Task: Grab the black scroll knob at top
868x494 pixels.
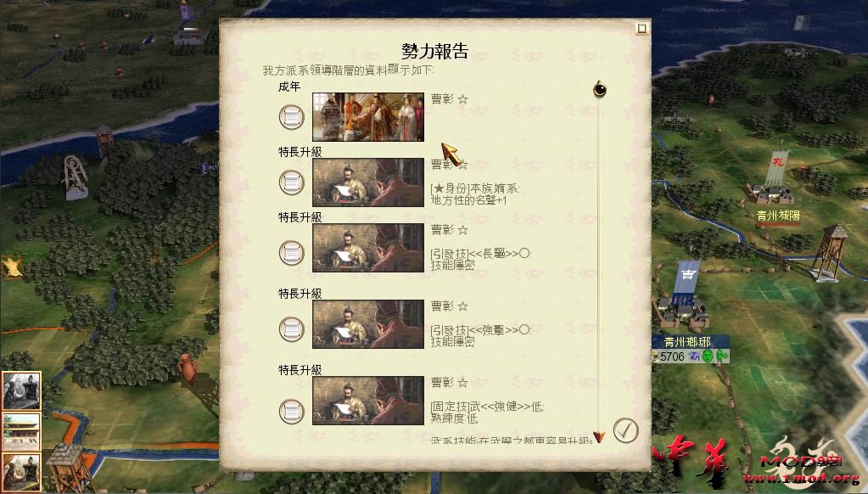Action: click(600, 88)
